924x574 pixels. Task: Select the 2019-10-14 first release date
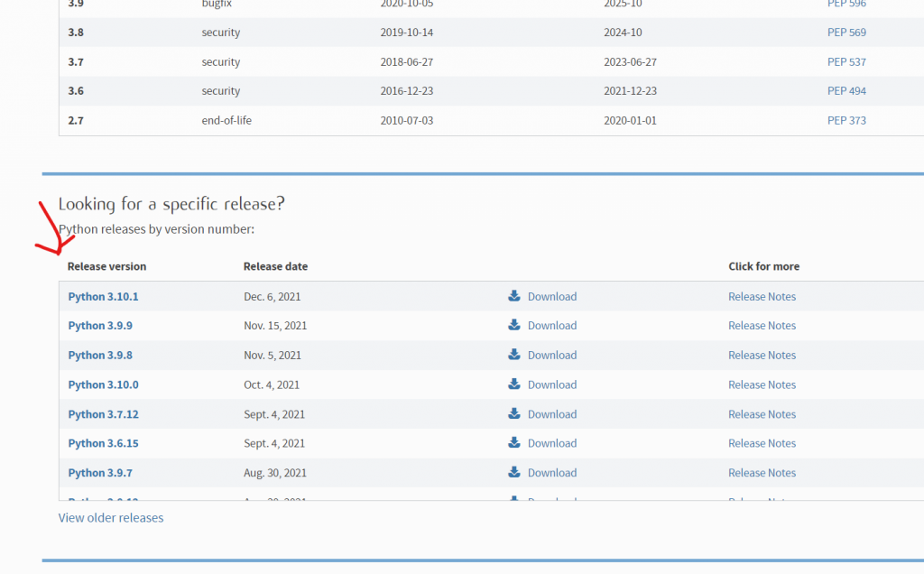point(407,32)
